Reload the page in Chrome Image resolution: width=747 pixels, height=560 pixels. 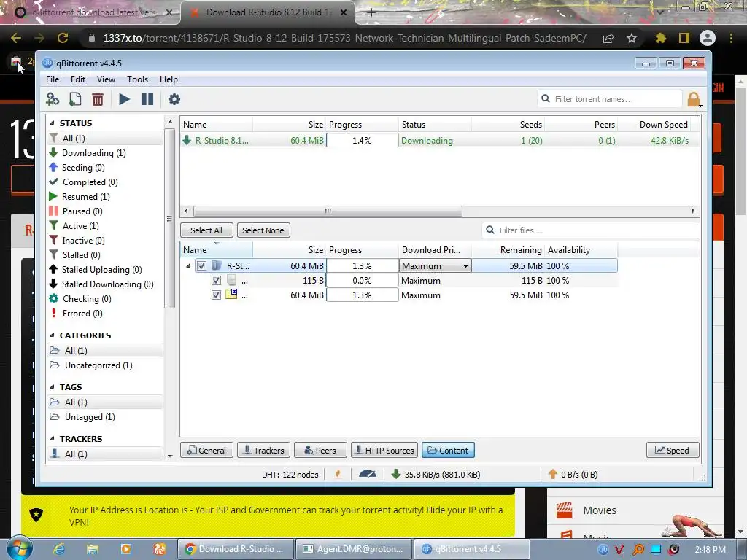(63, 38)
